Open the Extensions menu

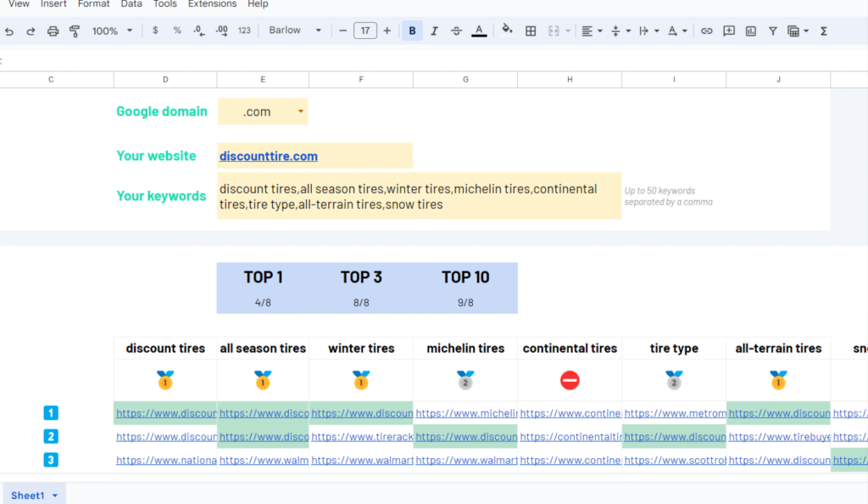click(x=212, y=4)
